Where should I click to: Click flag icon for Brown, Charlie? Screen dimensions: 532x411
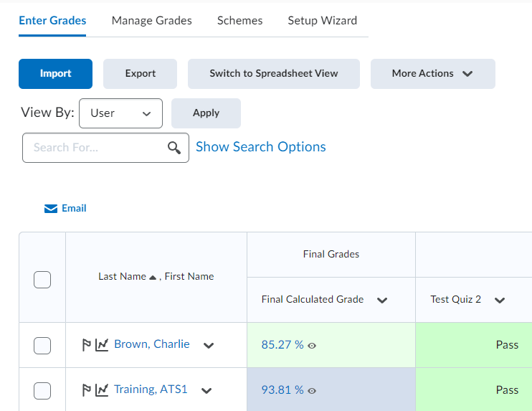pos(87,345)
